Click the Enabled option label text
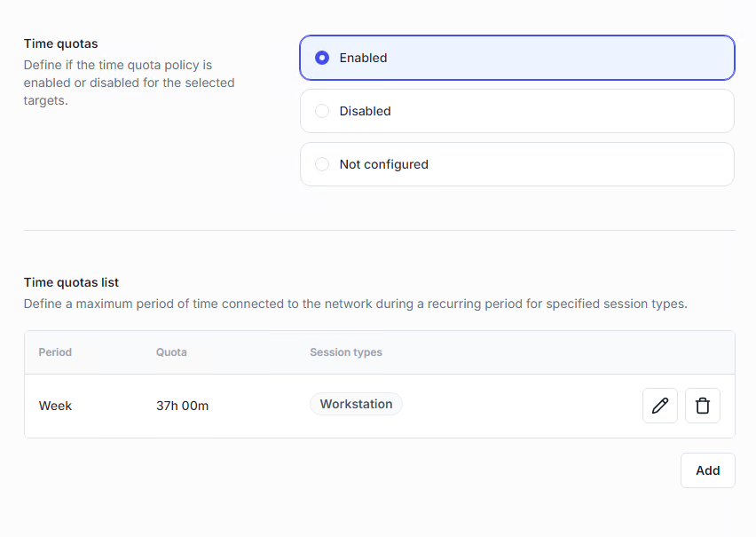This screenshot has width=756, height=537. [x=363, y=58]
